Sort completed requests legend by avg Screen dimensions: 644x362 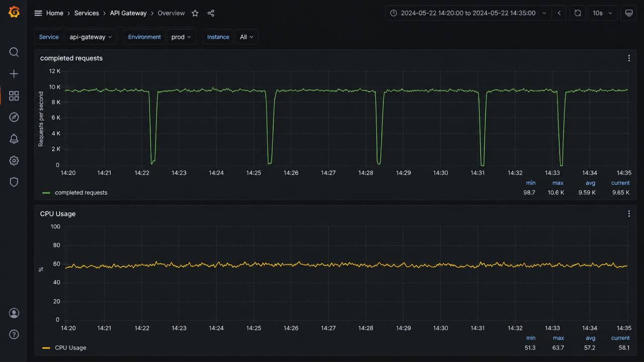pyautogui.click(x=591, y=183)
